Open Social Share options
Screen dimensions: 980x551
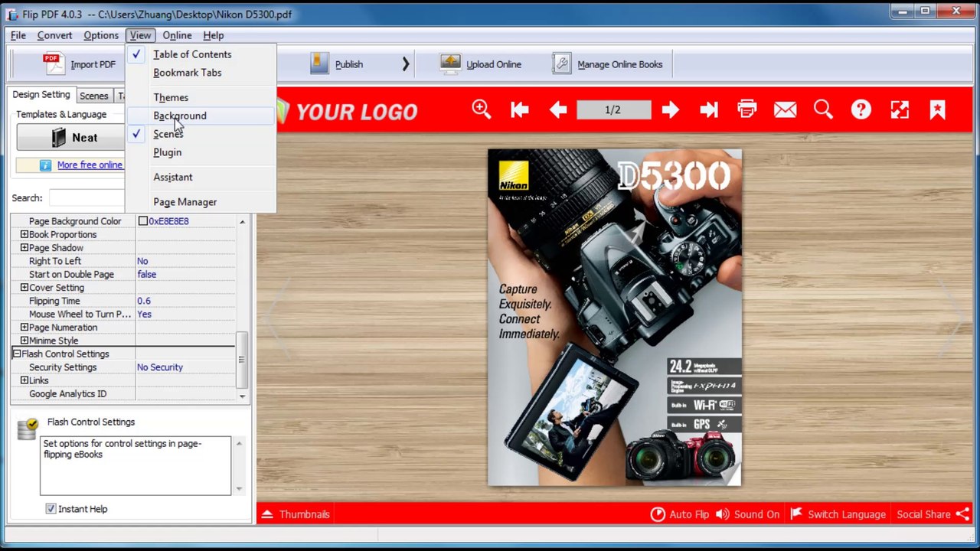pyautogui.click(x=933, y=514)
